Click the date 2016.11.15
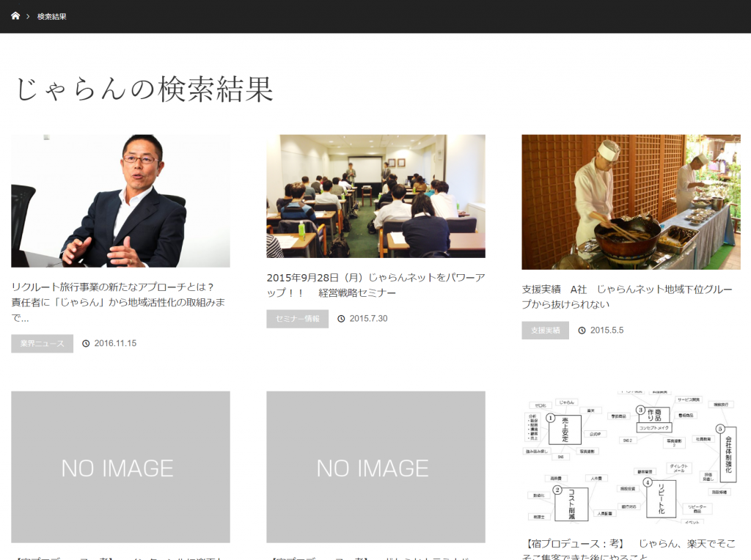 [x=115, y=343]
